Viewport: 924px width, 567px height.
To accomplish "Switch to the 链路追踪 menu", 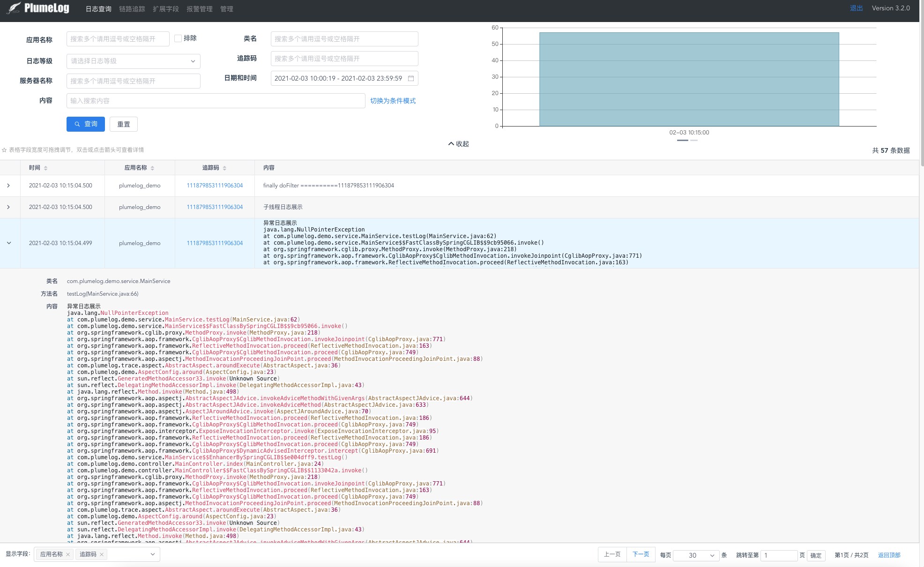I will pyautogui.click(x=132, y=9).
